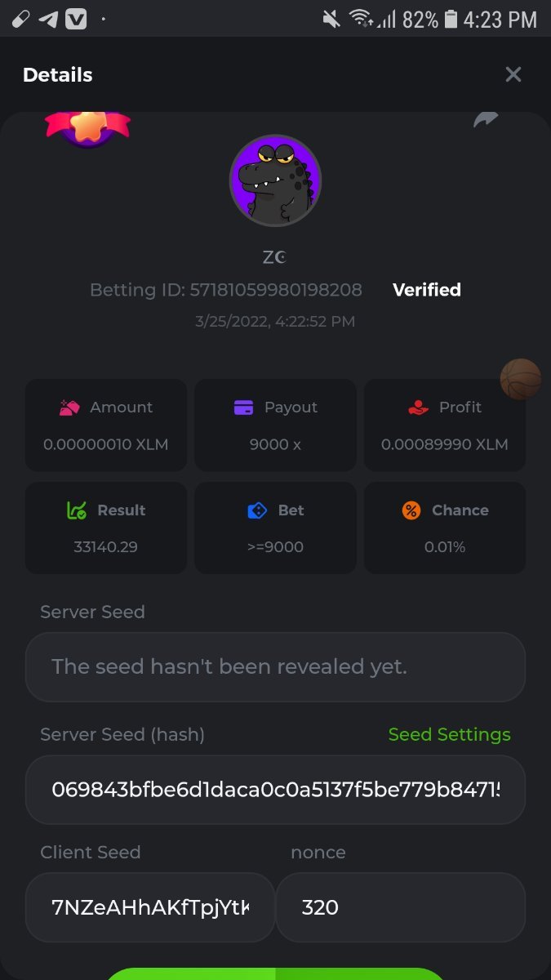551x980 pixels.
Task: Tap the floating basketball icon
Action: coord(521,379)
